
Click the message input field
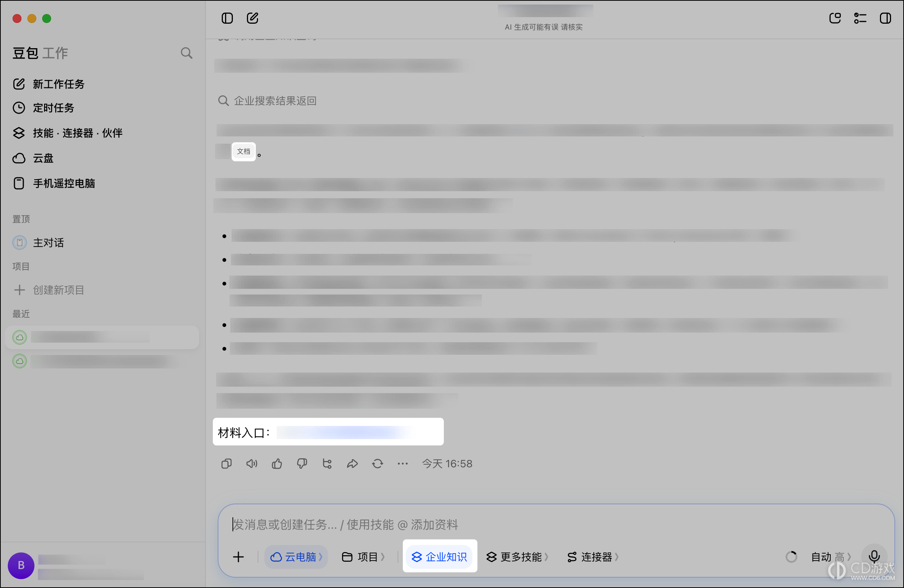(x=556, y=525)
